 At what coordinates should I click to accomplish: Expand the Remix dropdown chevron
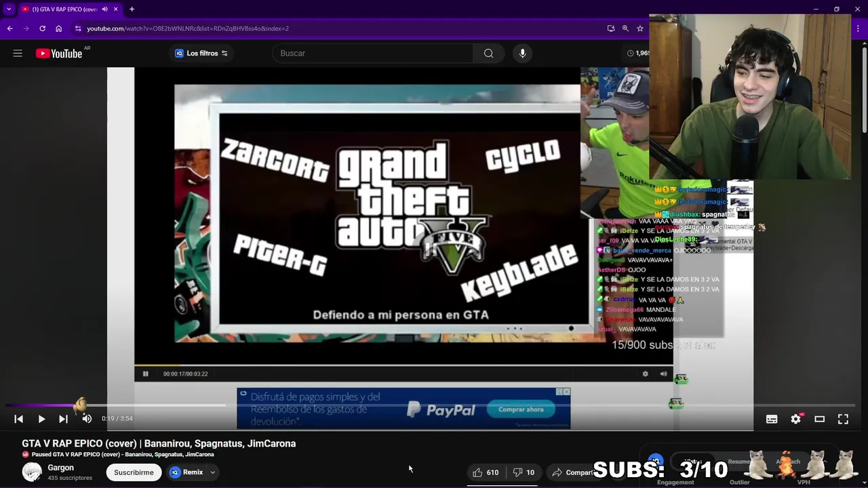[x=212, y=472]
